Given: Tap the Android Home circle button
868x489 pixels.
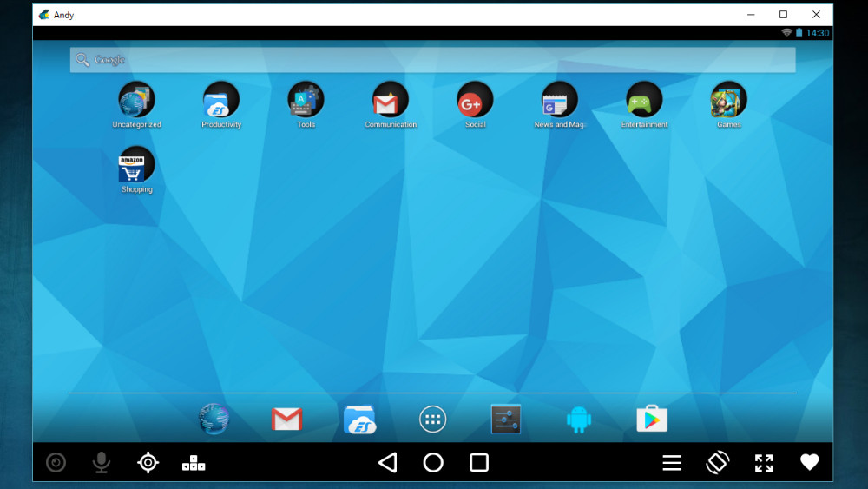Looking at the screenshot, I should (x=433, y=462).
